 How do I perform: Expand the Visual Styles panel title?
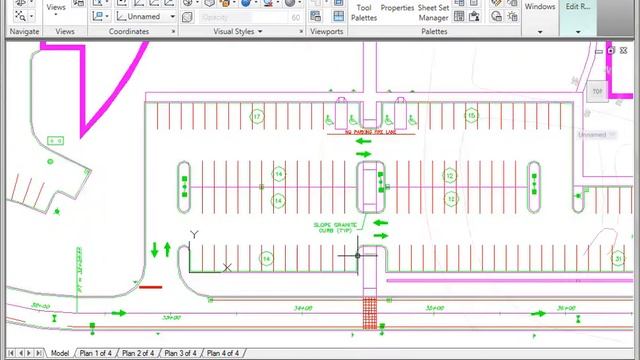pyautogui.click(x=238, y=31)
